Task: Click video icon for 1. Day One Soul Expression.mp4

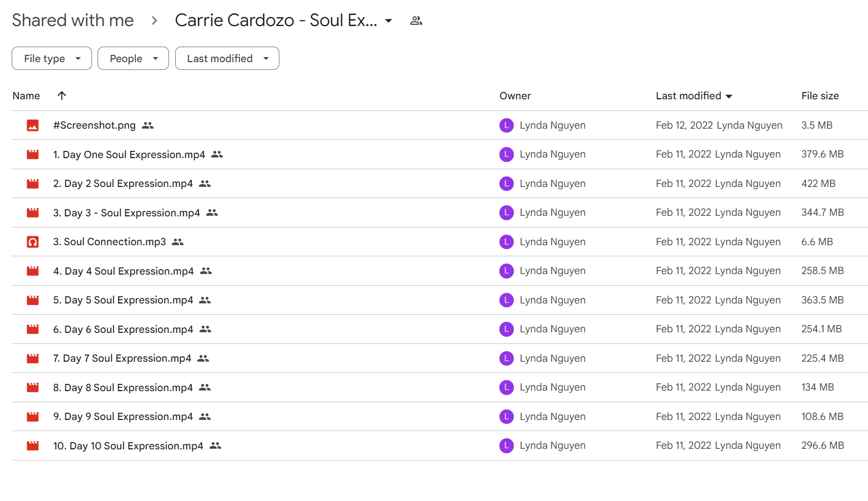Action: 33,154
